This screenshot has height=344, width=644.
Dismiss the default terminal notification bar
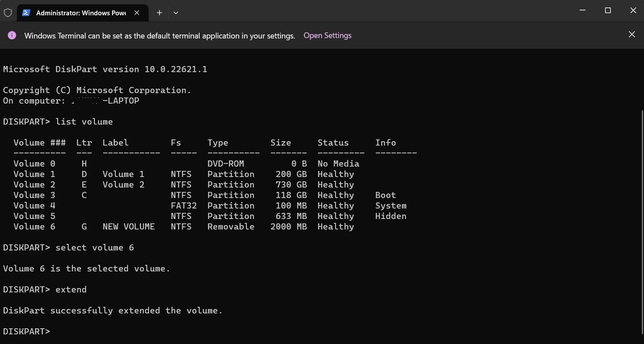(632, 35)
